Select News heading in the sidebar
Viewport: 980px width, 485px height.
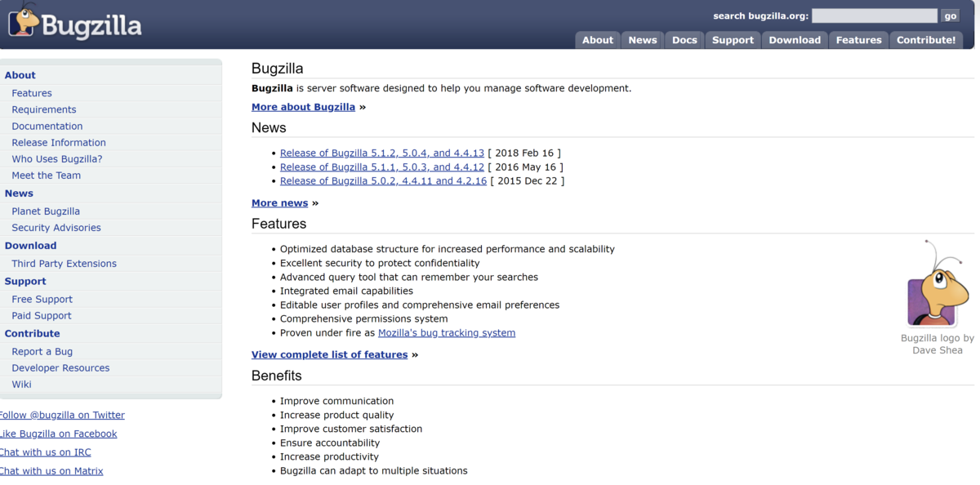tap(19, 194)
